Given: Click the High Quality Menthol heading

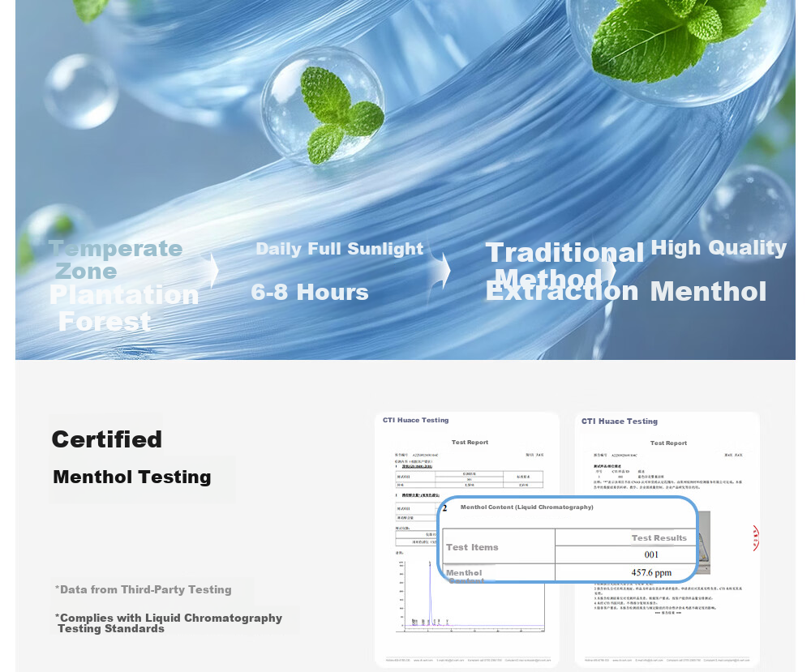Looking at the screenshot, I should [718, 270].
